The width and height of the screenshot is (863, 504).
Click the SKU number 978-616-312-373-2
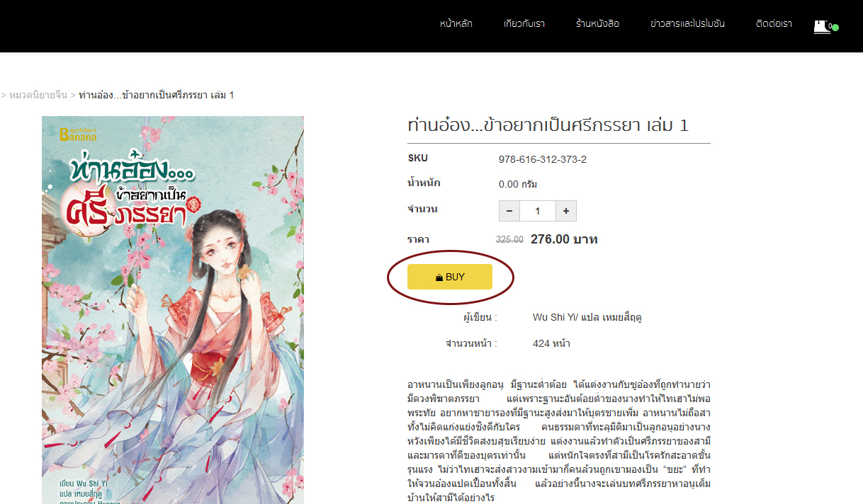543,159
